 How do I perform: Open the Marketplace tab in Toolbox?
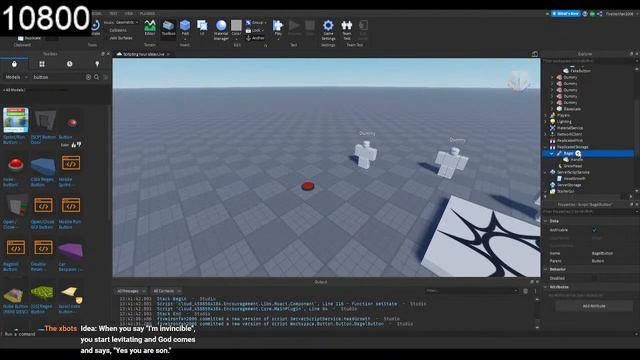pos(14,64)
